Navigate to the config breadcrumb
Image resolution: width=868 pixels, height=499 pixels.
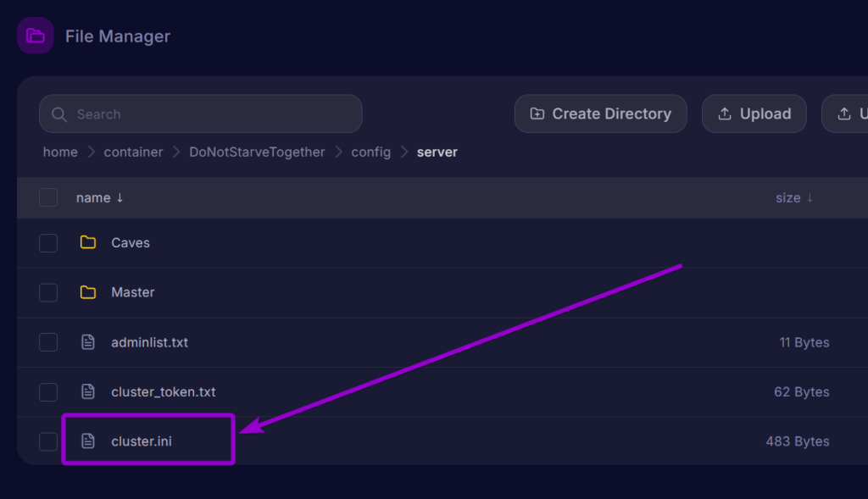pyautogui.click(x=370, y=152)
